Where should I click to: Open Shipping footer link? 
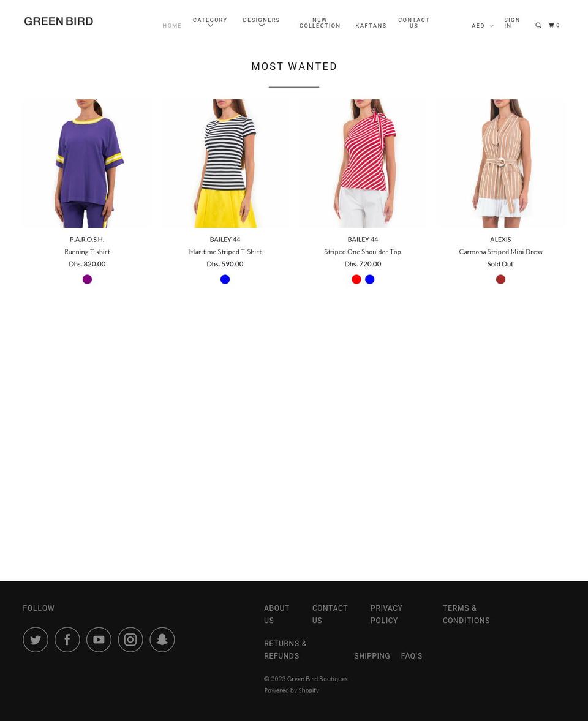coord(372,655)
